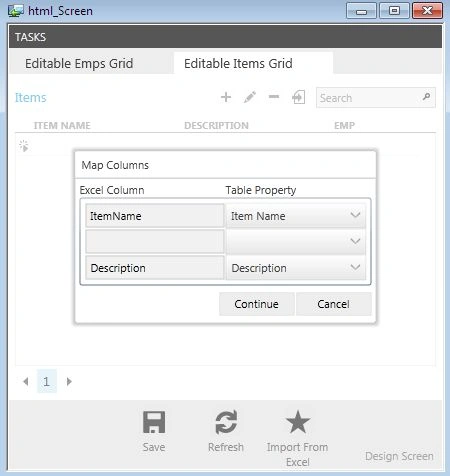Open the Design Screen link
This screenshot has height=476, width=450.
tap(399, 456)
